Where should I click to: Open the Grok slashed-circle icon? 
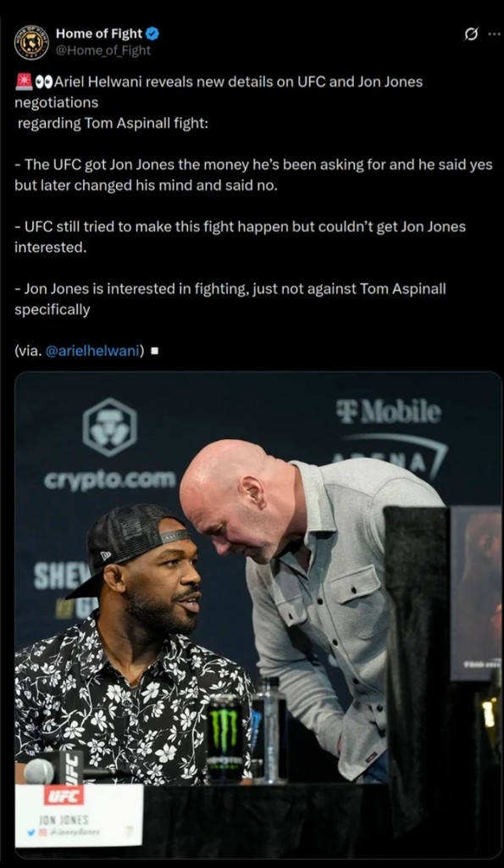470,36
